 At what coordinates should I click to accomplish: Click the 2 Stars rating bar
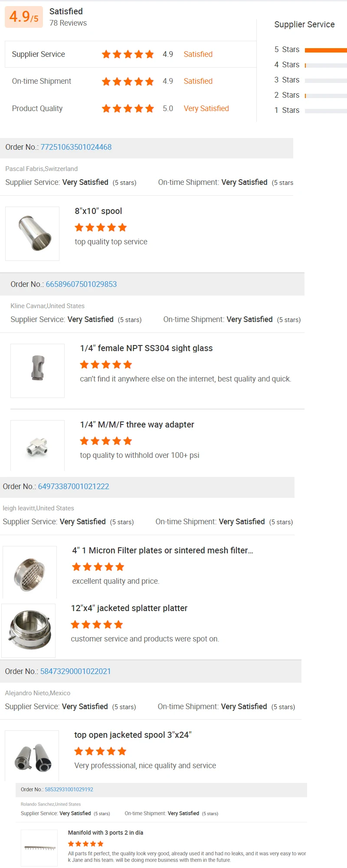point(325,95)
